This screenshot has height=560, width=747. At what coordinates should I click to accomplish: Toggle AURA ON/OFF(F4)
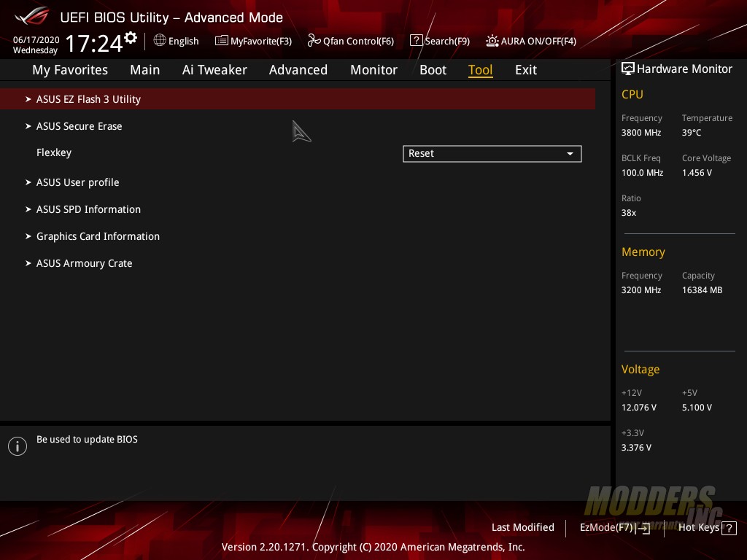coord(538,42)
